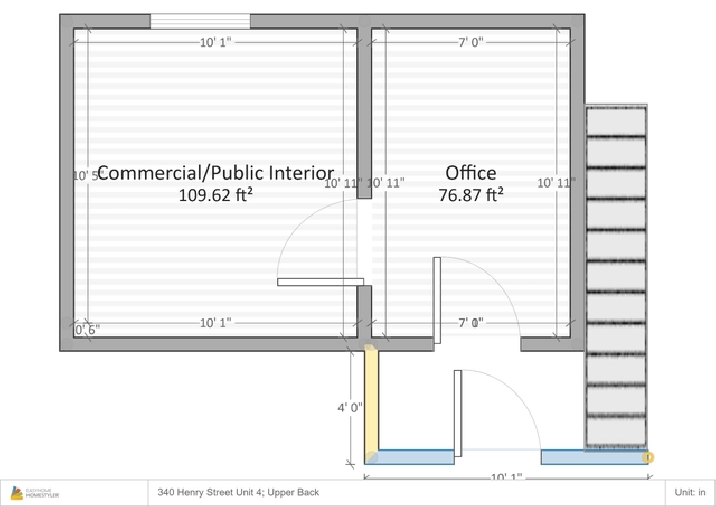Select the yellow endpoint circle marker
This screenshot has height=507, width=716.
648,458
